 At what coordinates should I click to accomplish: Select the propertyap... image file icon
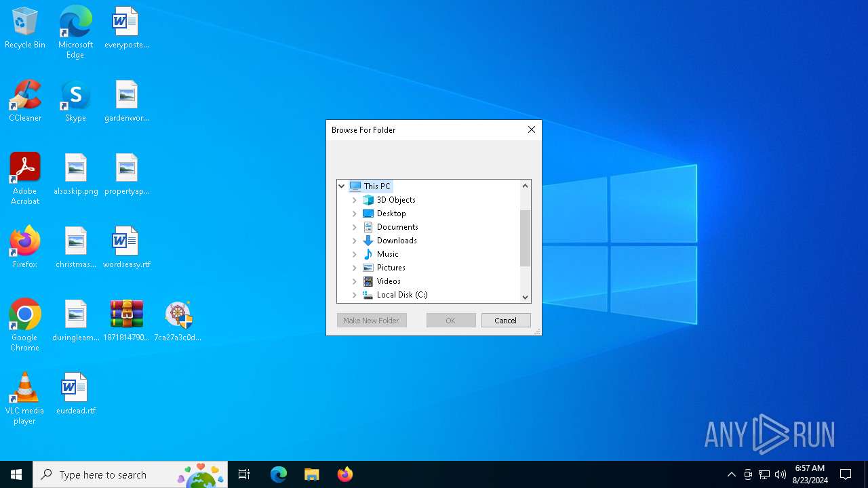pos(126,175)
